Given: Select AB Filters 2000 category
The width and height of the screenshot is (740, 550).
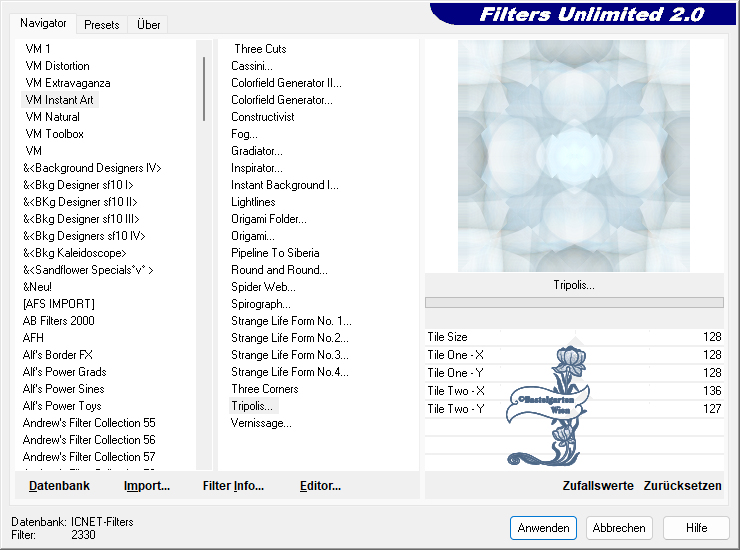Looking at the screenshot, I should click(59, 321).
